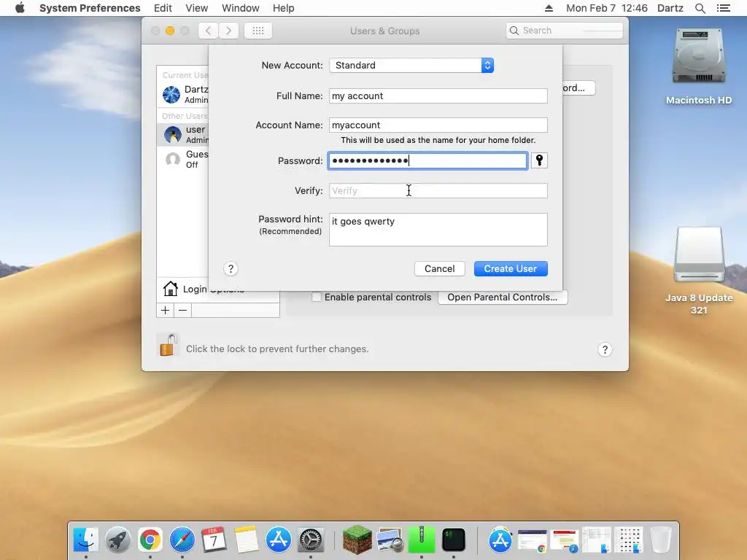This screenshot has width=747, height=560.
Task: Select Dartz in the users list
Action: pos(183,94)
